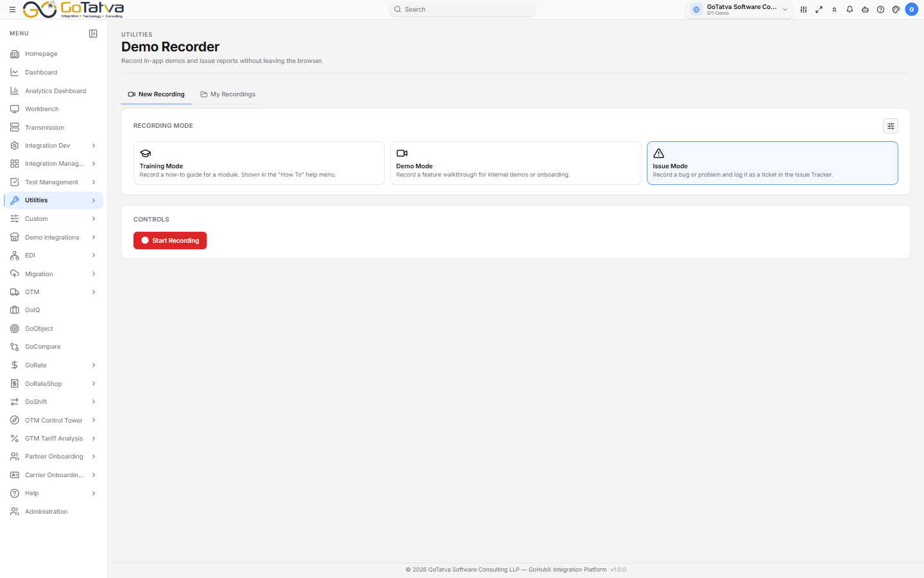Click the double chevron up icon
The height and width of the screenshot is (578, 924).
click(x=834, y=10)
